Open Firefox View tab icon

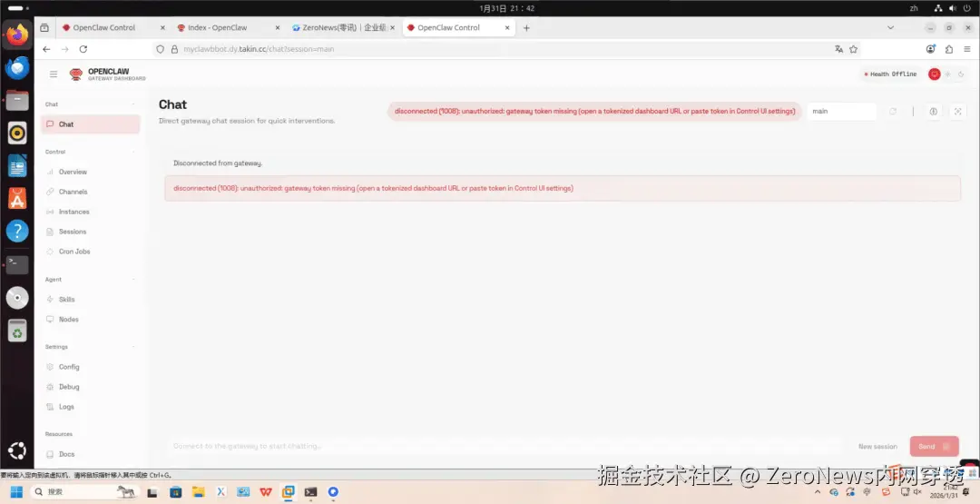tap(44, 28)
